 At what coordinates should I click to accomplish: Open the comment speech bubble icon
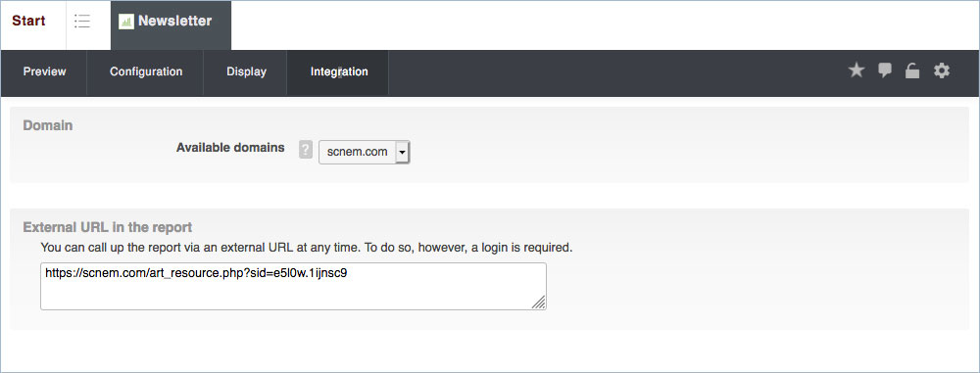pyautogui.click(x=884, y=70)
